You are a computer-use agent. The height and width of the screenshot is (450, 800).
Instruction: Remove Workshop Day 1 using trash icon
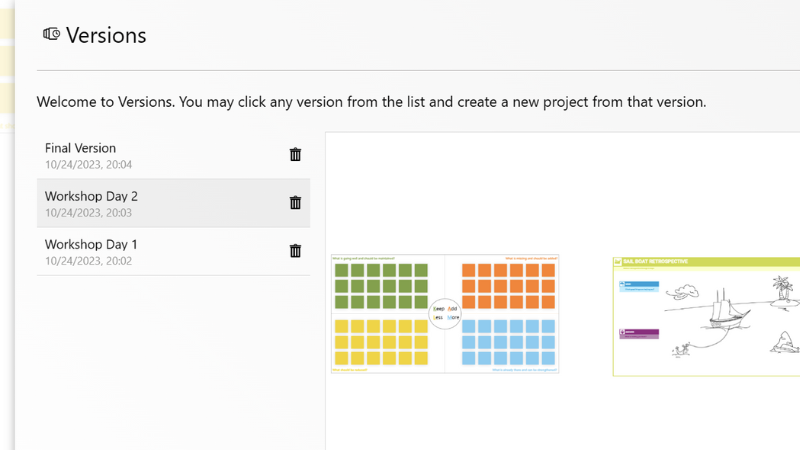coord(295,251)
